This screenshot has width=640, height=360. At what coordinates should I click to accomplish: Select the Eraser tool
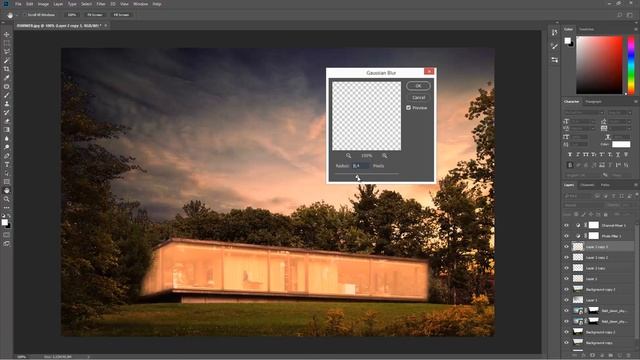point(7,121)
